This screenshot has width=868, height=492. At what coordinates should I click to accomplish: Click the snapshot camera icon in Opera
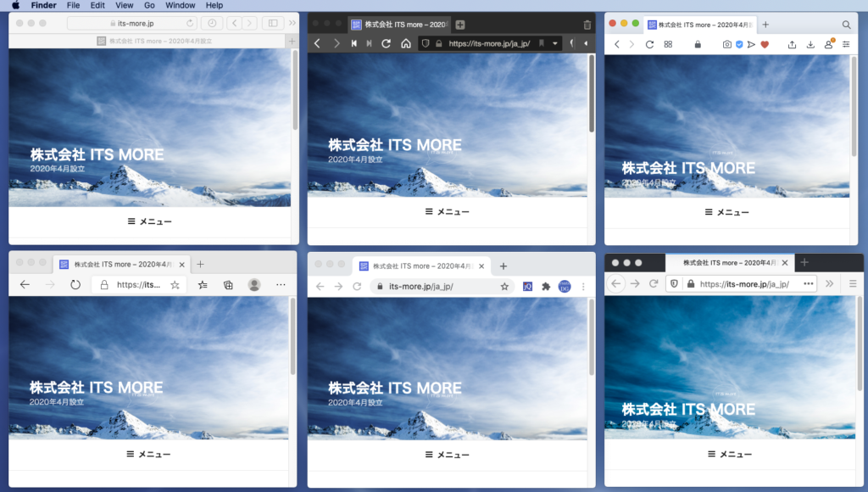tap(727, 44)
